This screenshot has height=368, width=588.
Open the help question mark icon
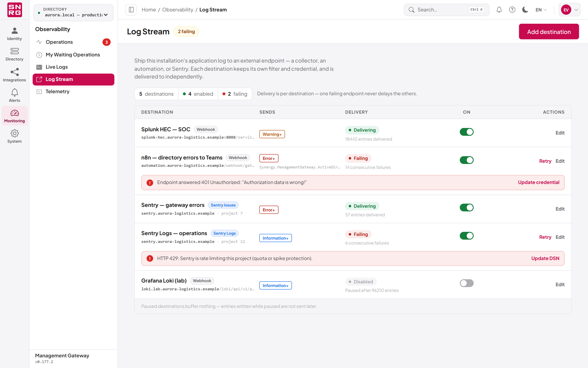[512, 10]
